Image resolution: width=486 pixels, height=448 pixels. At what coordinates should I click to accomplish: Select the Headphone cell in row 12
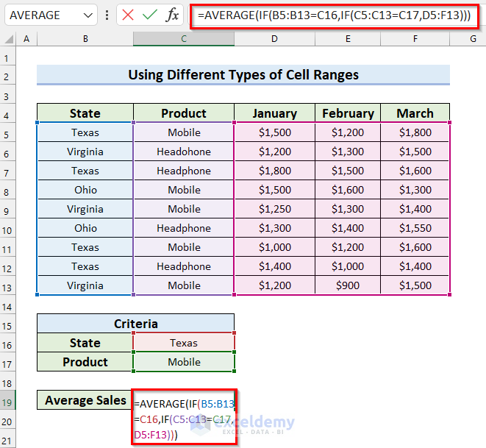pyautogui.click(x=184, y=266)
